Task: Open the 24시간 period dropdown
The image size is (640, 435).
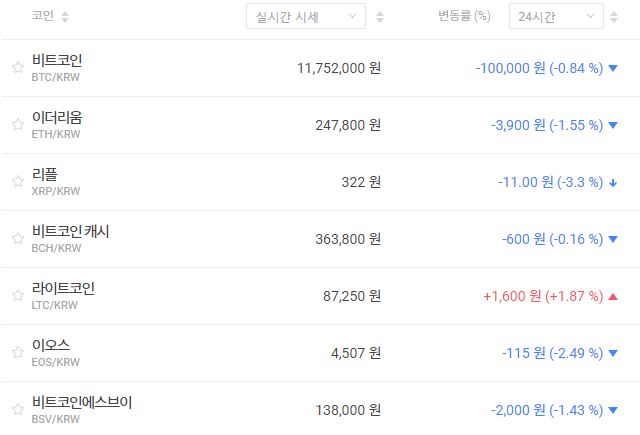Action: pyautogui.click(x=555, y=17)
